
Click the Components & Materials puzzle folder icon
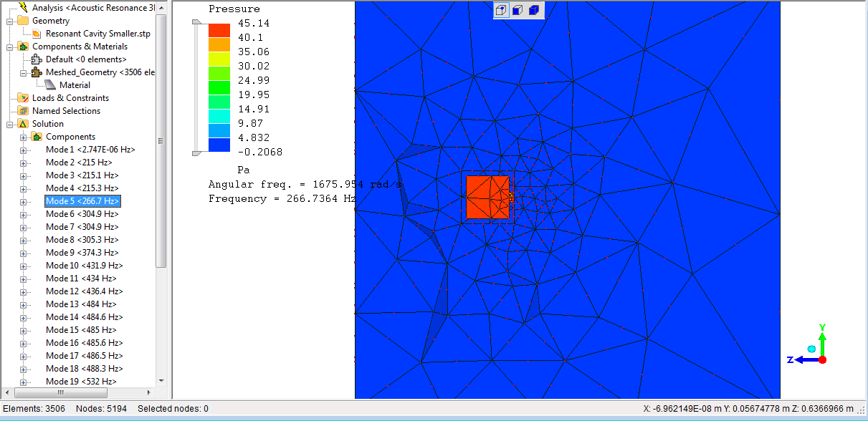24,47
